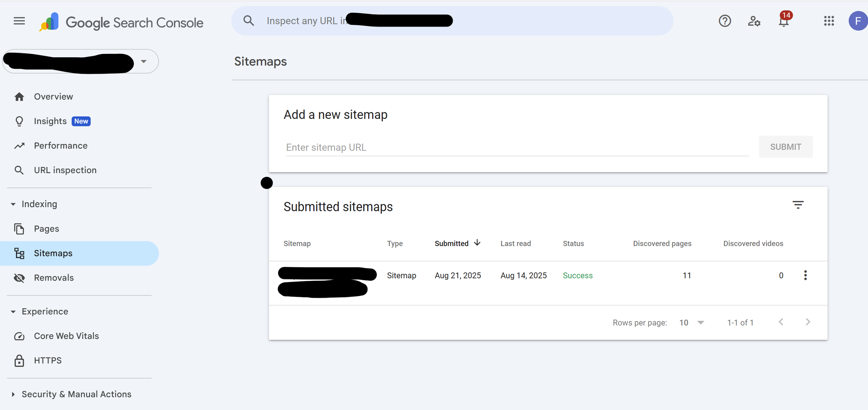Open Core Web Vitals report
The image size is (868, 410).
pyautogui.click(x=66, y=336)
